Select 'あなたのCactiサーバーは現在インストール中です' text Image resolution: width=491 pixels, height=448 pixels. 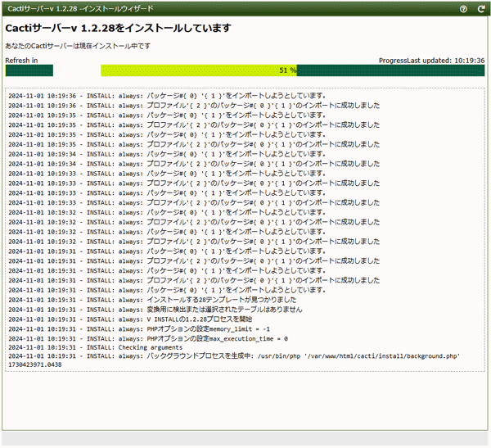coord(78,46)
